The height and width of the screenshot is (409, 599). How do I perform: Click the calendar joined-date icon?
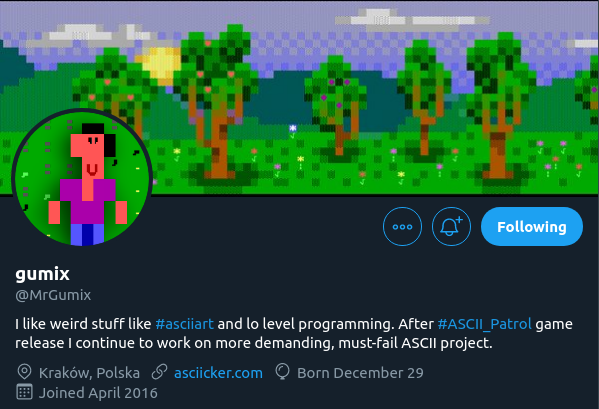coord(24,392)
